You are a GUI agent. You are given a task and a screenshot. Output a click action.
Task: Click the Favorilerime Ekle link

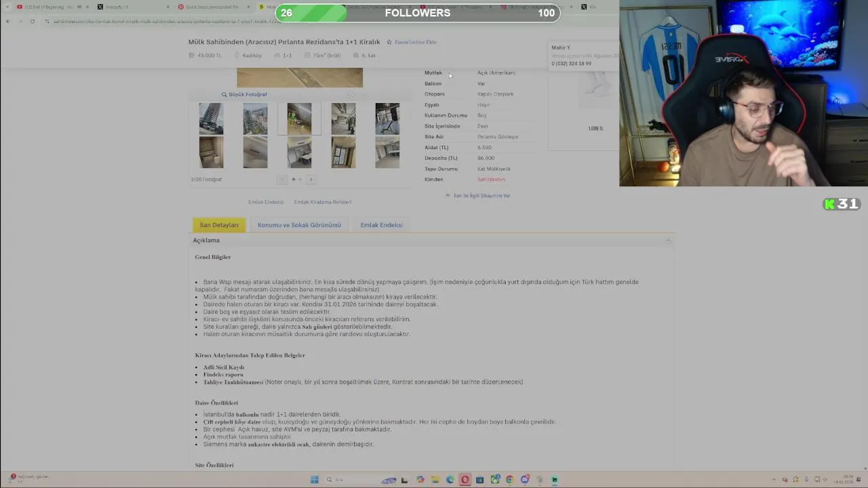416,42
